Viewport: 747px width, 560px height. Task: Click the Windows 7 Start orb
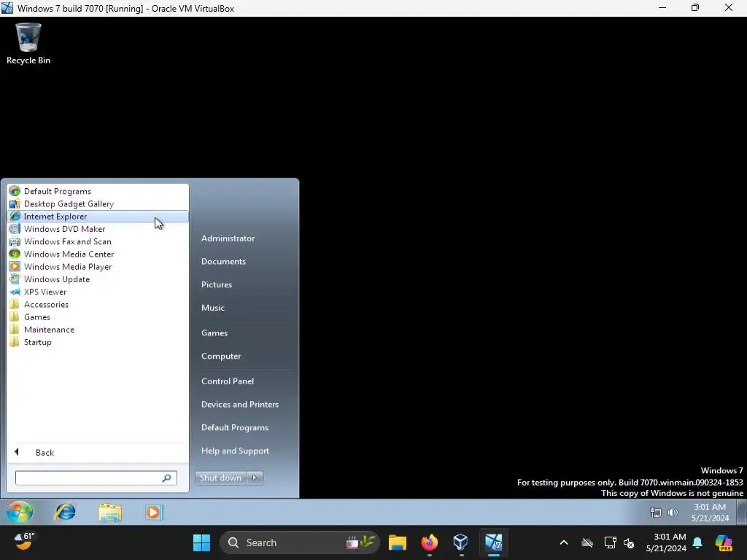[20, 513]
